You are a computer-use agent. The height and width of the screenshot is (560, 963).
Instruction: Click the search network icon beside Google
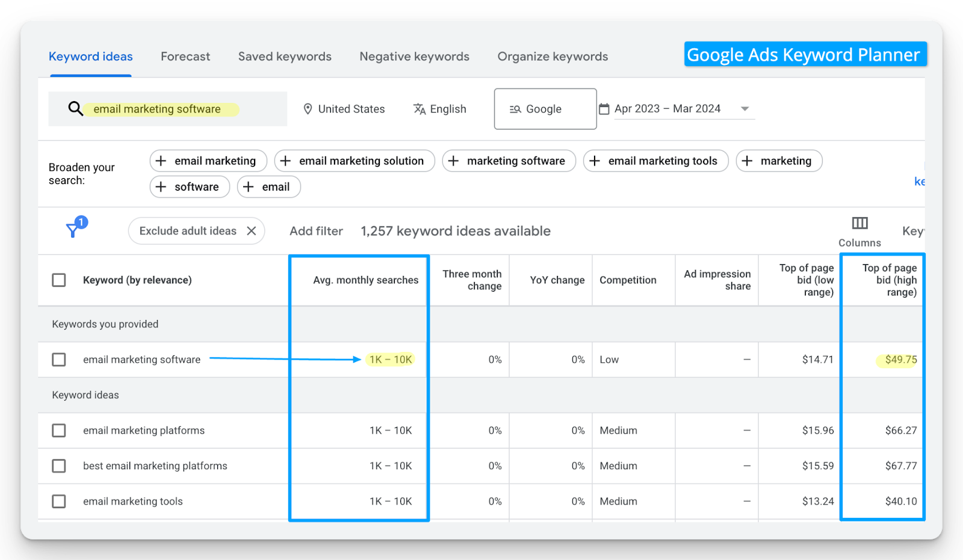click(x=515, y=109)
